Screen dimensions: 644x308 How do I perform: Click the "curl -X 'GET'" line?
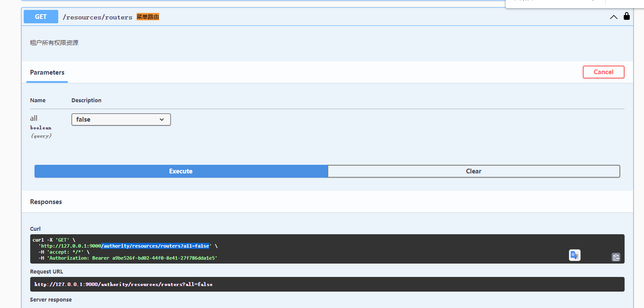pyautogui.click(x=54, y=240)
